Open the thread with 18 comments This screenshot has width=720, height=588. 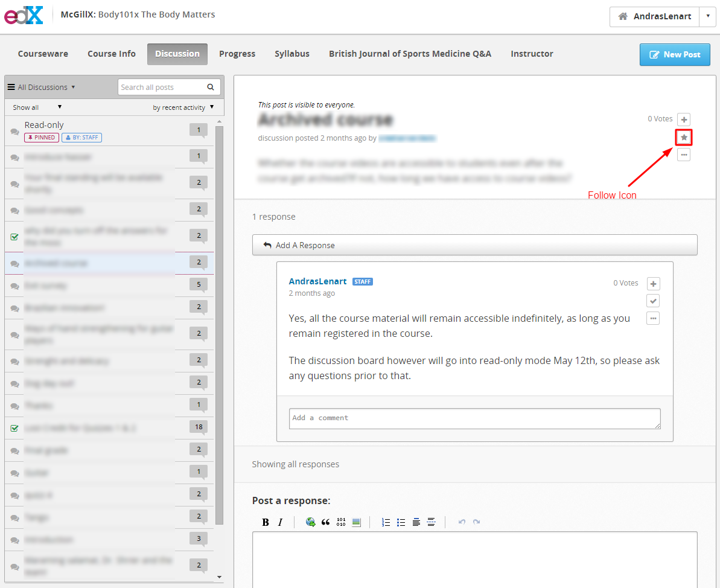[x=109, y=428]
